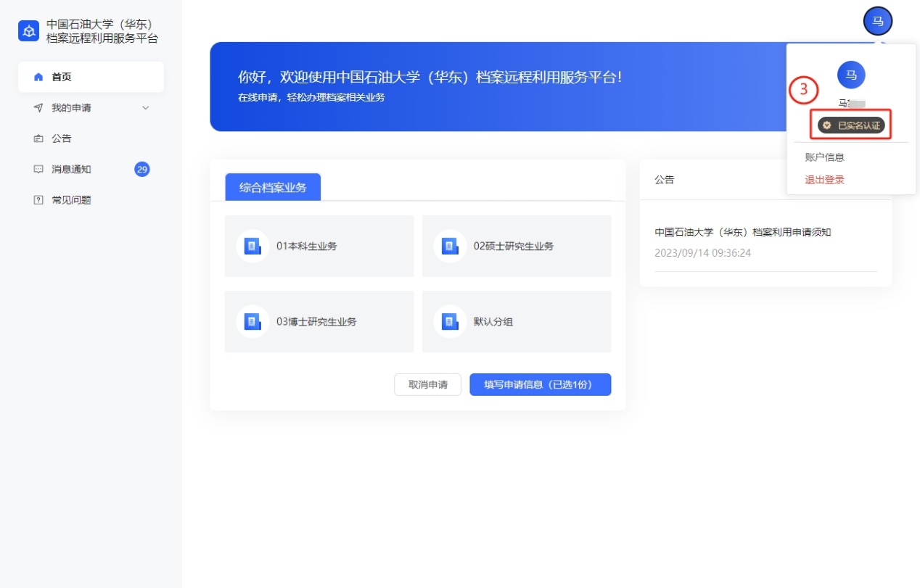920x588 pixels.
Task: Select 账户信息 in the user menu
Action: [x=824, y=157]
